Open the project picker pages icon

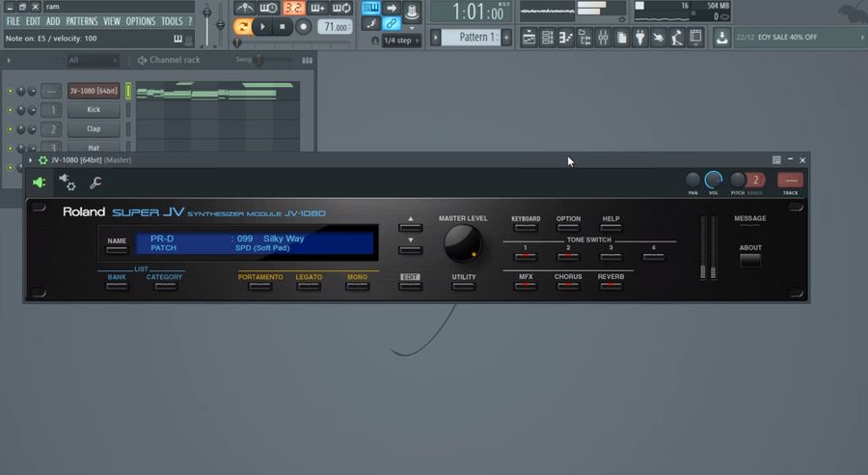tap(622, 37)
